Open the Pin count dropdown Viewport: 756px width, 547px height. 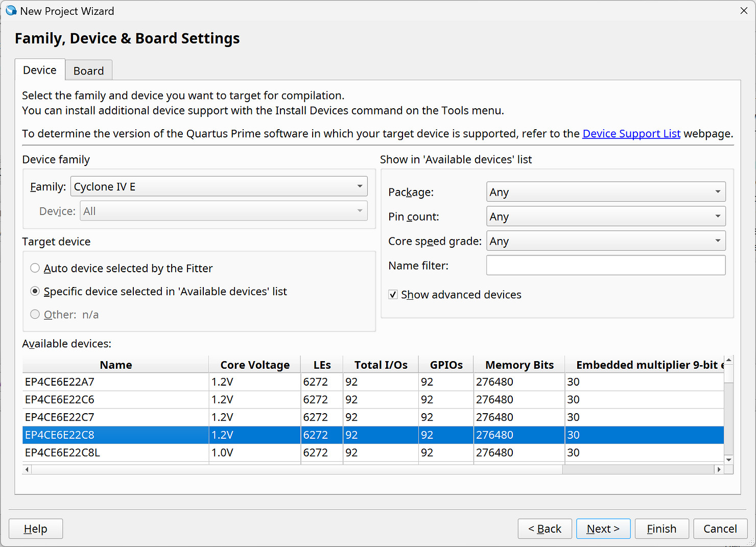[x=605, y=217]
